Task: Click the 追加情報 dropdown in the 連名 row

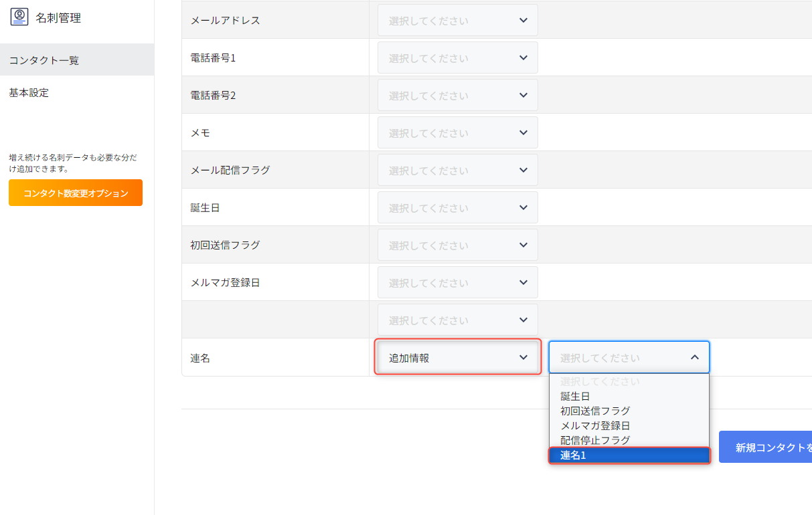Action: 457,358
